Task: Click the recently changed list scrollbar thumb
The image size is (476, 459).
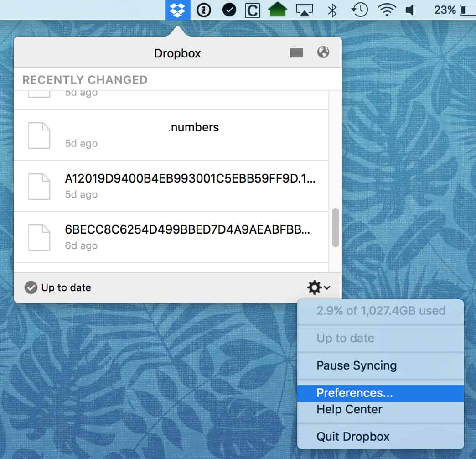Action: [x=335, y=228]
